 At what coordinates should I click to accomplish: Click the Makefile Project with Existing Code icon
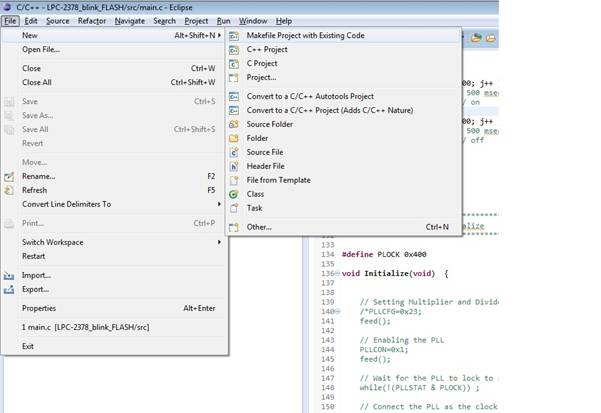[234, 35]
